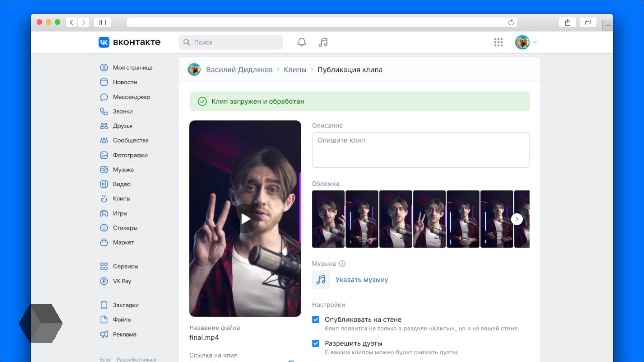Viewport: 644px width, 362px height.
Task: Open Клипы from the breadcrumb trail
Action: click(x=295, y=70)
